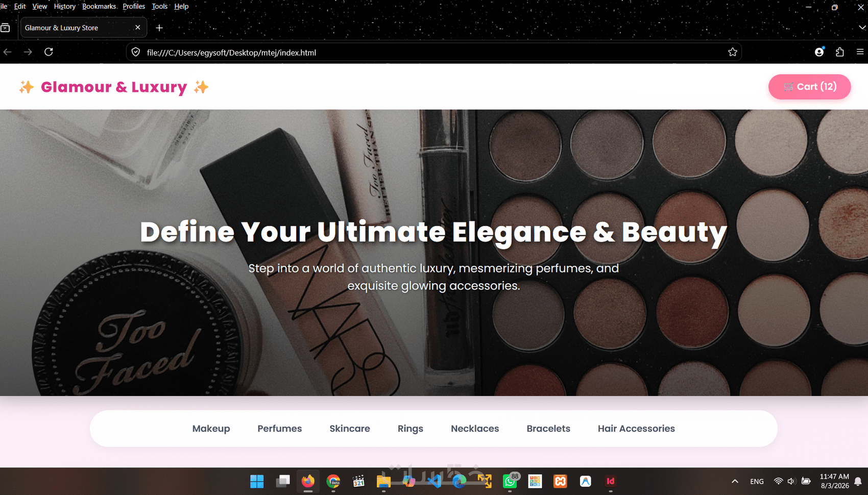
Task: Open WhatsApp from the taskbar
Action: coord(510,481)
